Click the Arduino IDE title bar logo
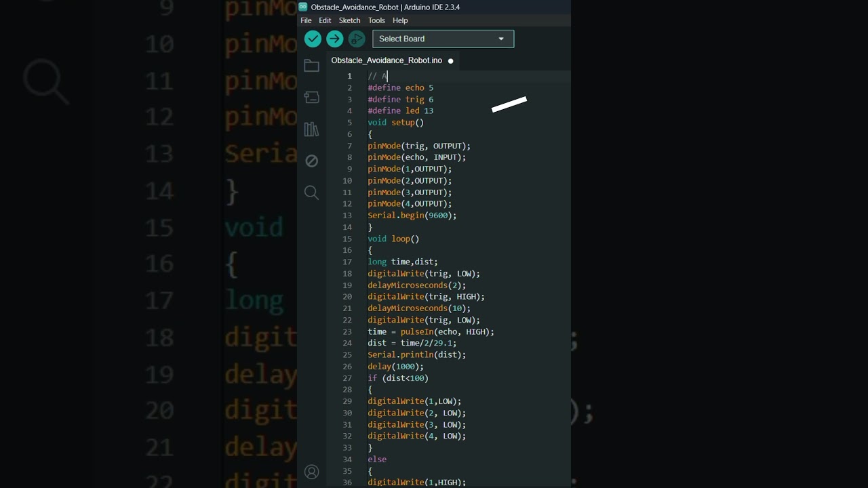The image size is (868, 488). point(303,7)
